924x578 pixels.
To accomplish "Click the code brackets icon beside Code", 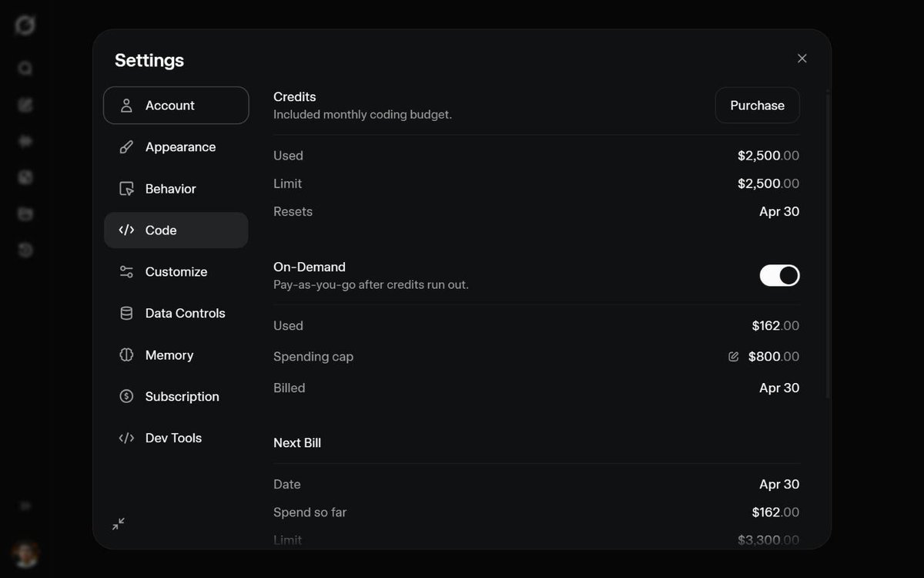I will 126,230.
